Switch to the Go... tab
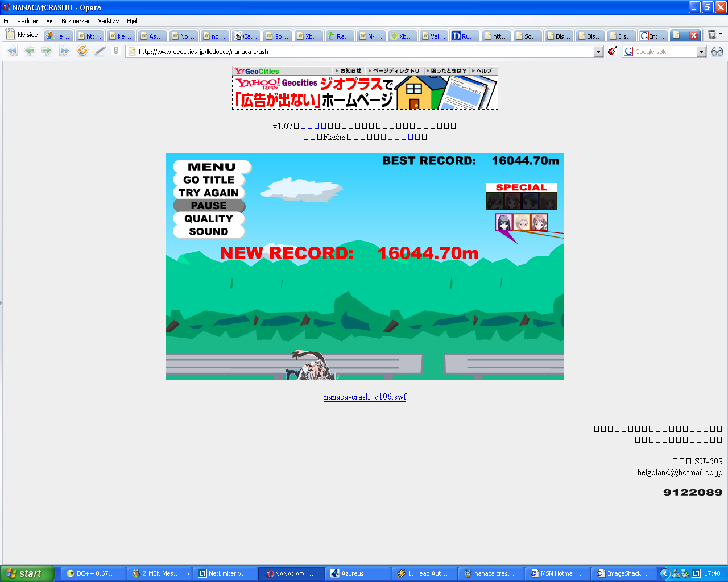Screen dimensions: 728x582 tap(277, 36)
